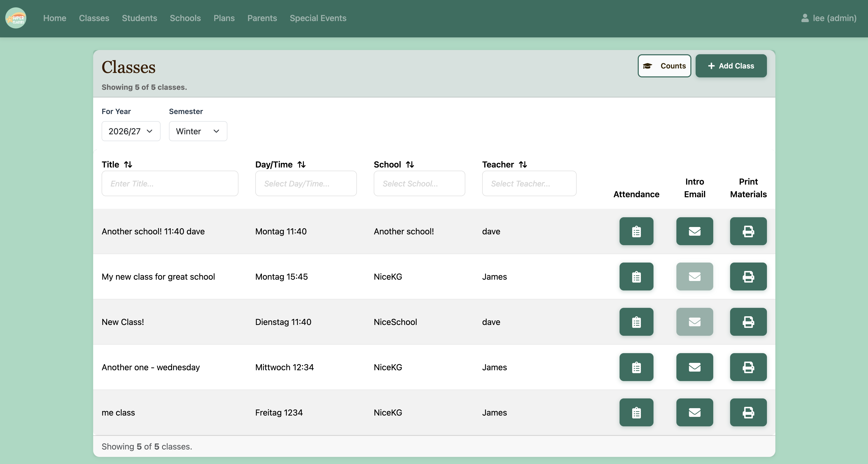
Task: Print materials for Another school! 11:40 dave
Action: click(748, 231)
